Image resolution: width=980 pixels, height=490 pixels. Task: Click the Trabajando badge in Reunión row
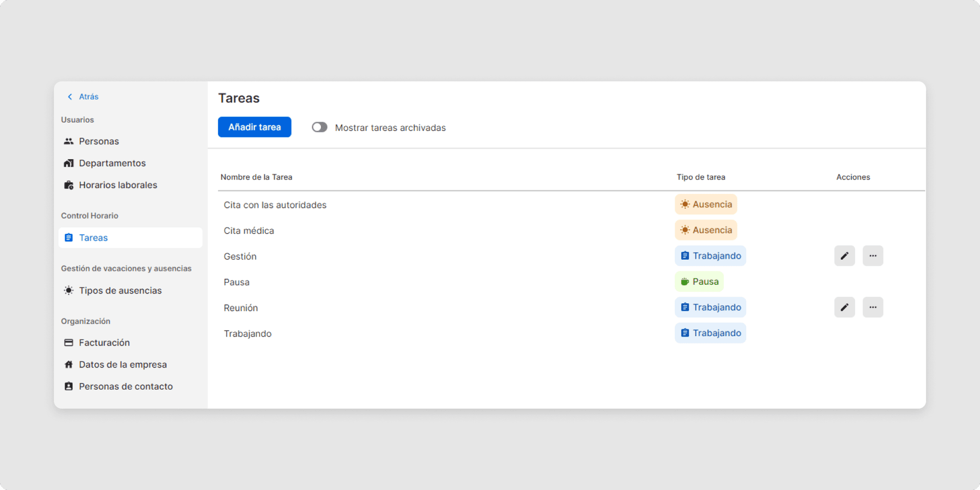pos(710,307)
